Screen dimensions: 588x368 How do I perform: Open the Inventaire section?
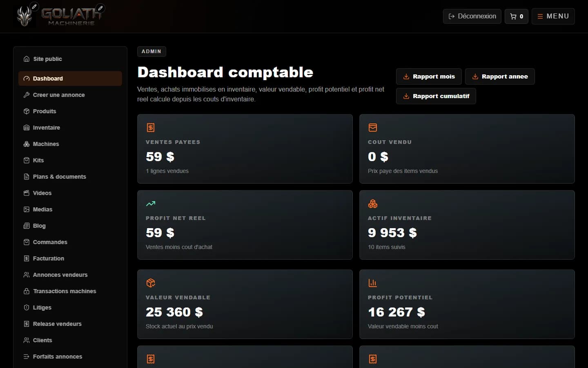coord(70,128)
